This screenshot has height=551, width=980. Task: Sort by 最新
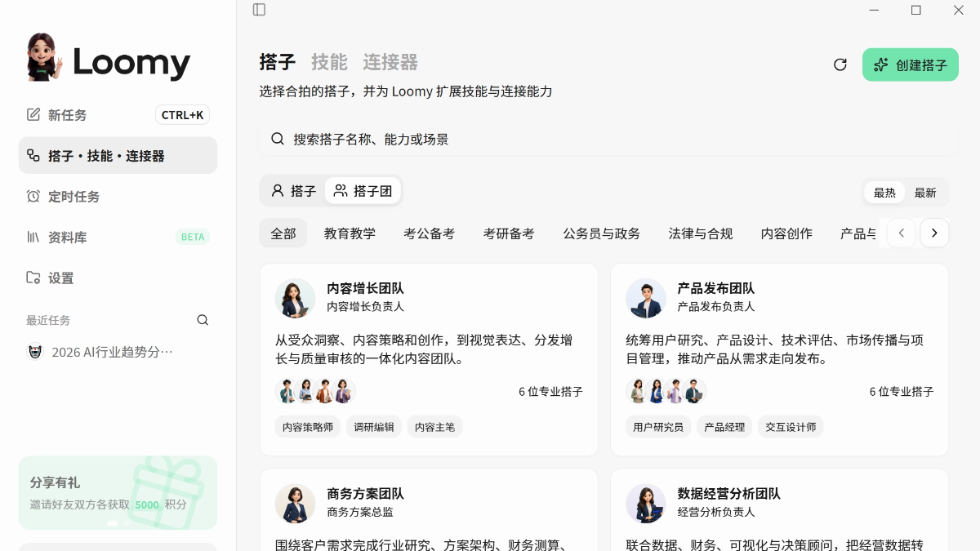pyautogui.click(x=925, y=193)
